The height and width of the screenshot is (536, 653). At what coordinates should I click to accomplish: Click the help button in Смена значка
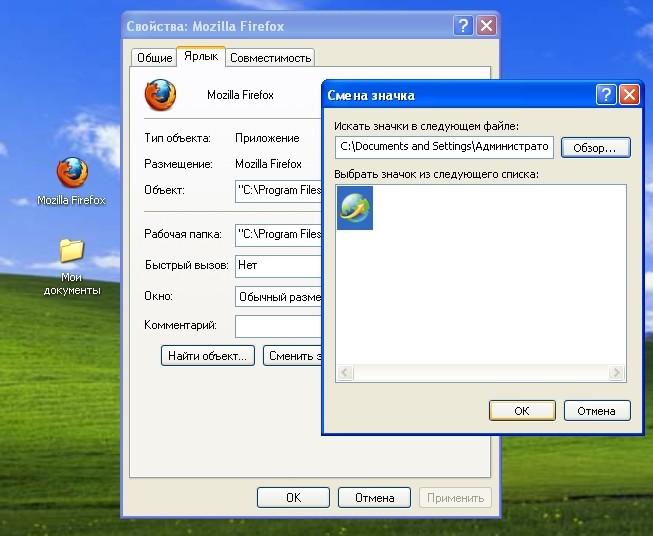[x=606, y=95]
